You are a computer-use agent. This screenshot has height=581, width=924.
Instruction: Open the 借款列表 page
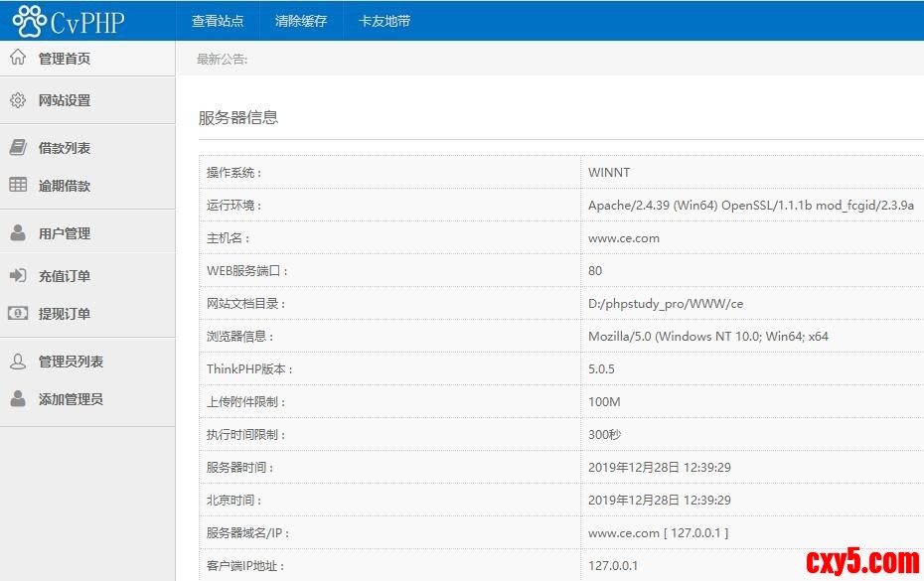tap(65, 148)
